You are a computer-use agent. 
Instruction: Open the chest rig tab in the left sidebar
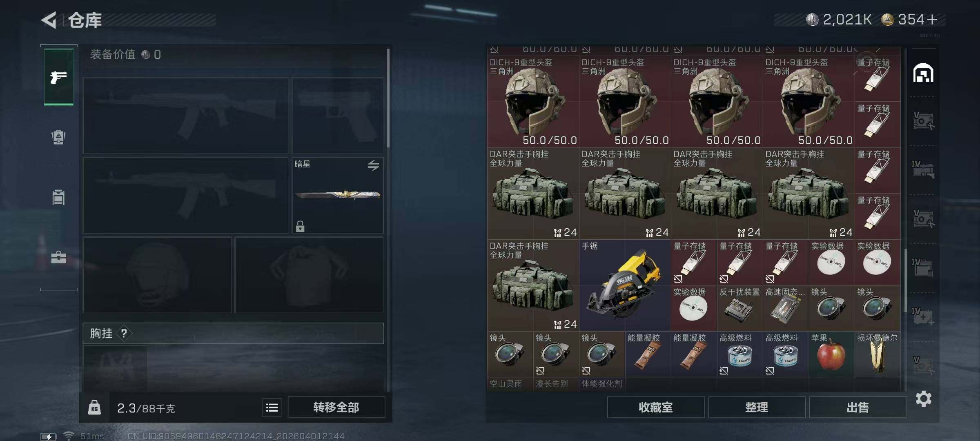tap(58, 198)
